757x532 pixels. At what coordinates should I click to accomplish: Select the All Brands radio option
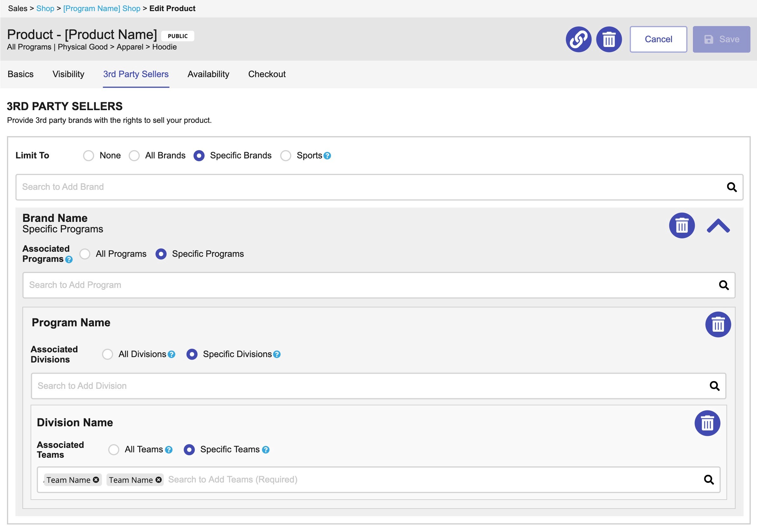coord(134,156)
